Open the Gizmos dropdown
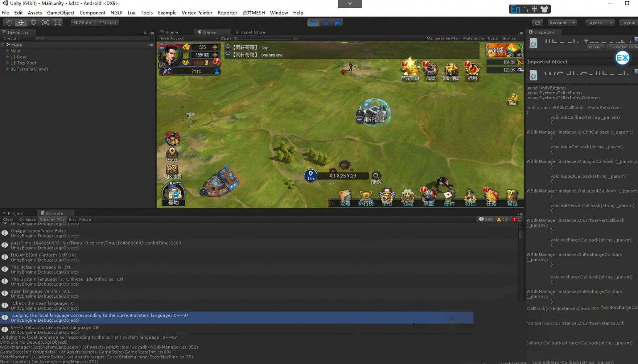The image size is (638, 364). (511, 38)
